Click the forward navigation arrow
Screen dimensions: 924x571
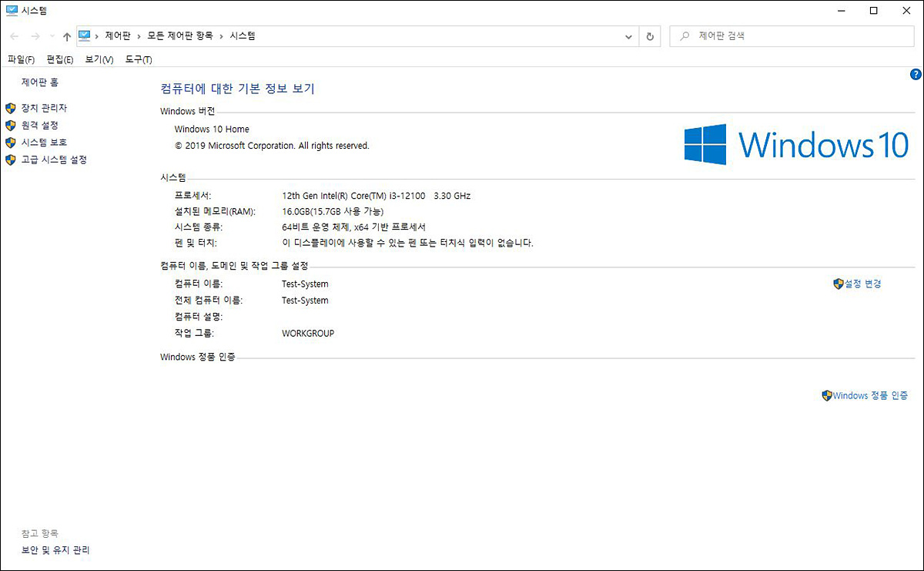35,36
